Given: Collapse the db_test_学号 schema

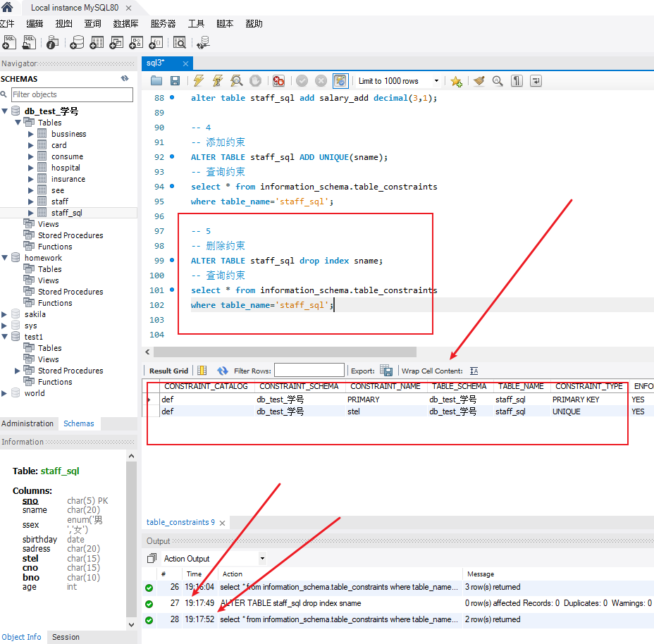Looking at the screenshot, I should point(6,111).
